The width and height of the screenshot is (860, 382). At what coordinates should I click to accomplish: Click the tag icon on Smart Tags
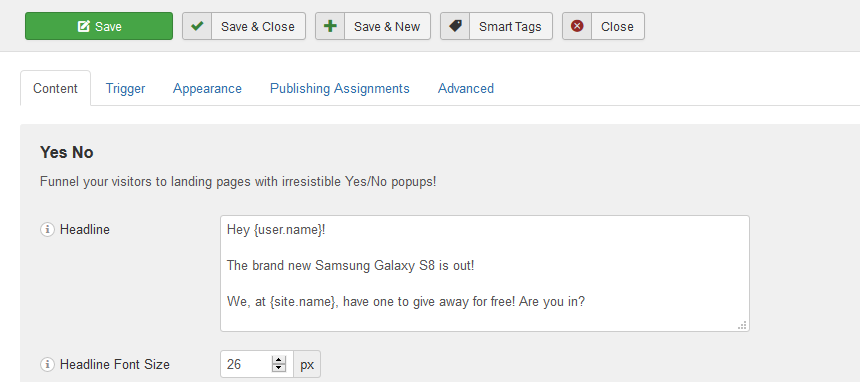click(455, 26)
